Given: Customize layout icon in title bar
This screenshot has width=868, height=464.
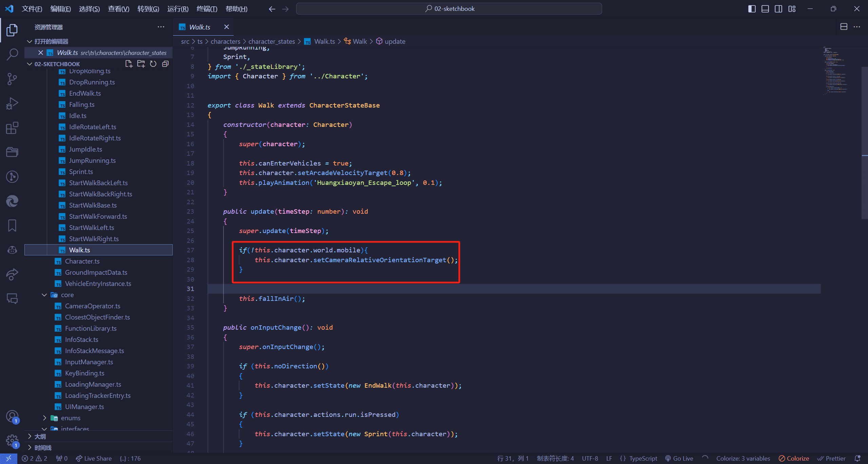Looking at the screenshot, I should [x=792, y=9].
